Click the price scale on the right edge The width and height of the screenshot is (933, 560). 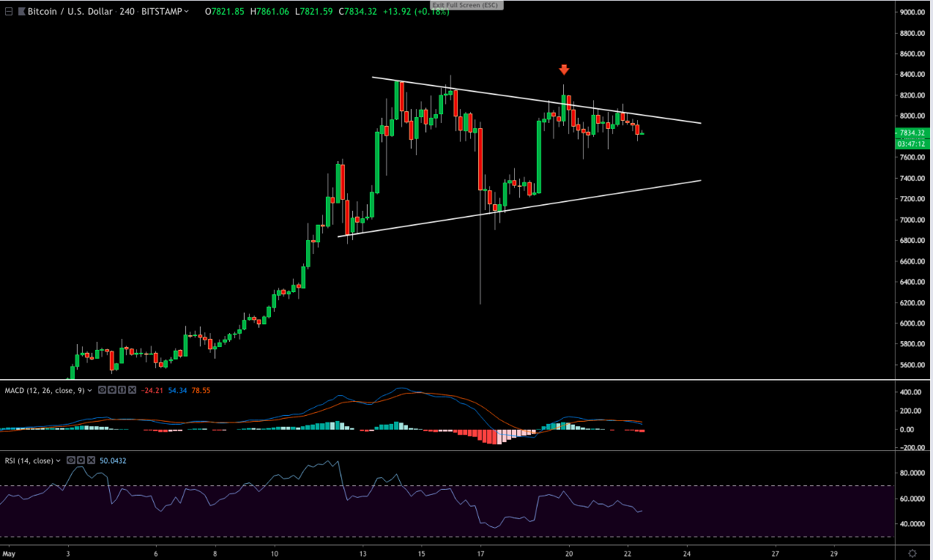click(x=912, y=220)
